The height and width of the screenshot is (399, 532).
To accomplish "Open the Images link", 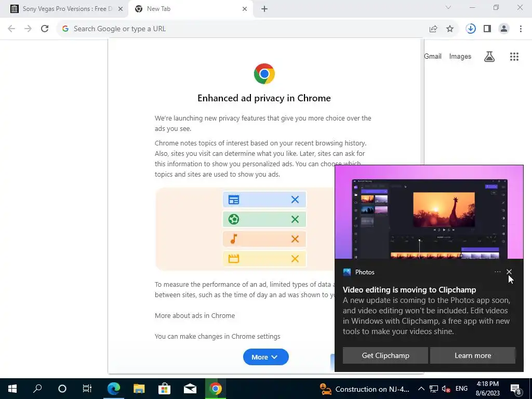I will click(460, 56).
